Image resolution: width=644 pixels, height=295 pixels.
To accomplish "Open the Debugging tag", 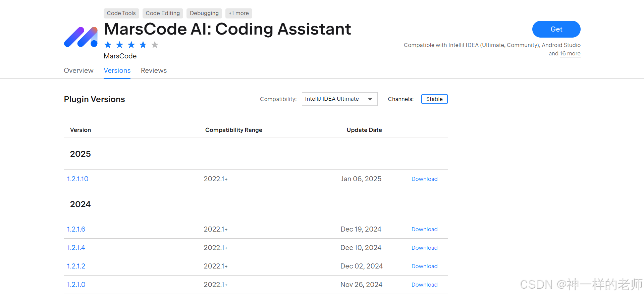I will [x=204, y=13].
